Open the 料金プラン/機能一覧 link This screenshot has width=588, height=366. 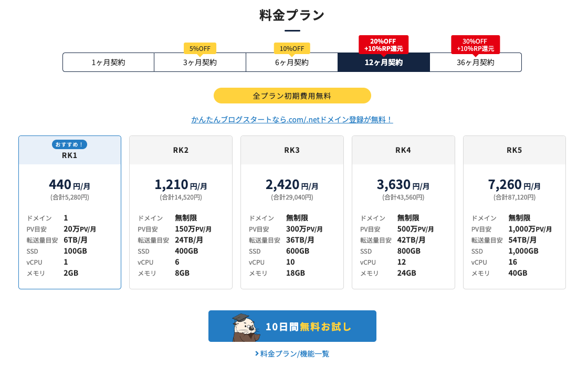pyautogui.click(x=292, y=354)
